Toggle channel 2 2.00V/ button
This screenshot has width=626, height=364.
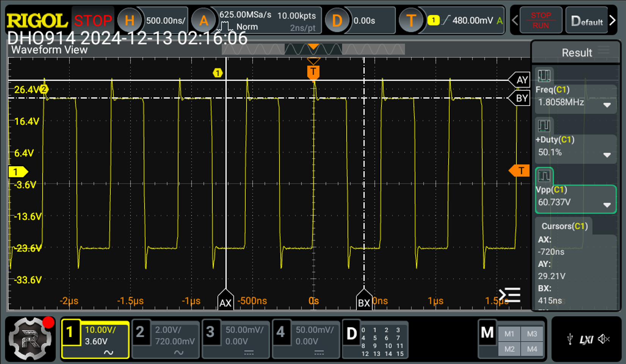click(166, 339)
